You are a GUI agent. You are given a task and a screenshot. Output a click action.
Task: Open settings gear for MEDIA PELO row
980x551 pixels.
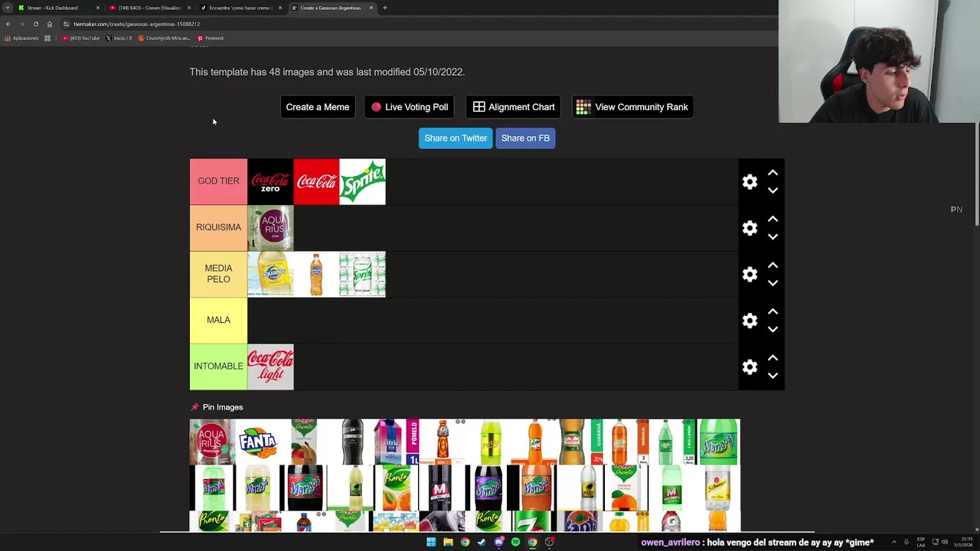click(750, 274)
